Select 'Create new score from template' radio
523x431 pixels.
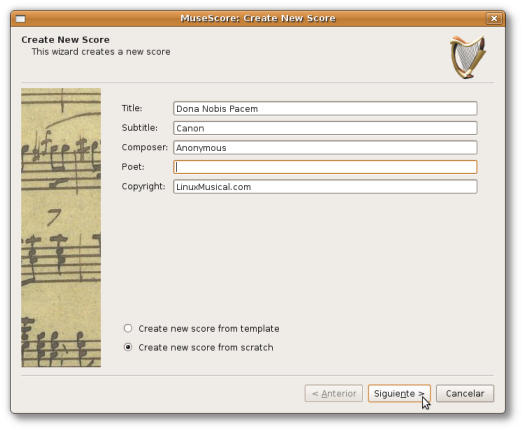click(128, 328)
